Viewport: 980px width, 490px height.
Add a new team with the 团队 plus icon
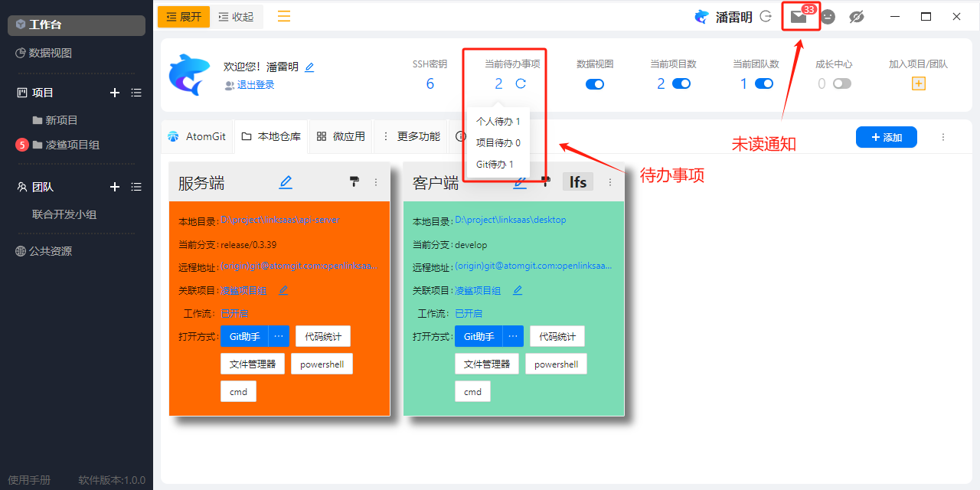point(115,187)
